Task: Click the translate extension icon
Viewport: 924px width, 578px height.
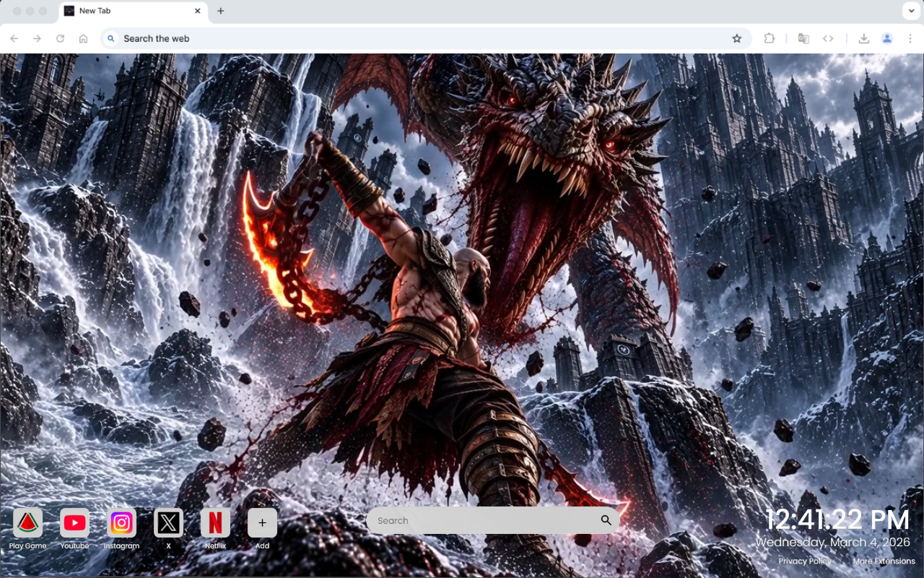Action: (x=803, y=38)
